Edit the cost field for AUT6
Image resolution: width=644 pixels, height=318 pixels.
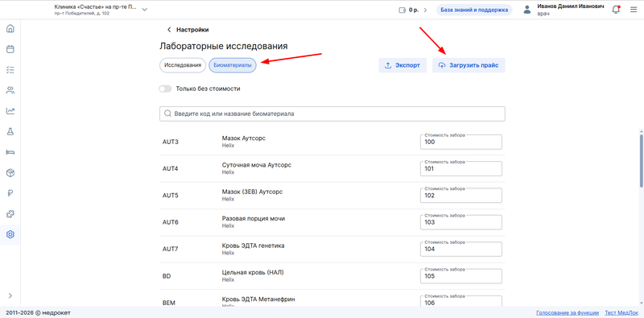[460, 222]
